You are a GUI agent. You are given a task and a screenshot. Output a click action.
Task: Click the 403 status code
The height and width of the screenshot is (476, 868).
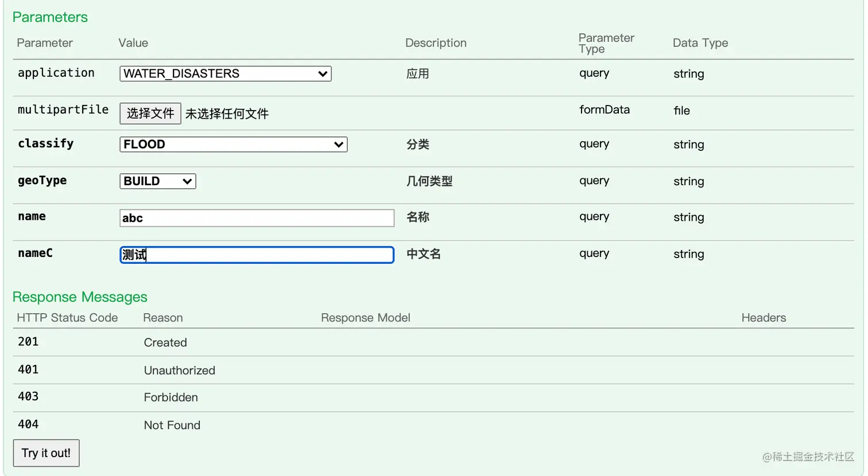click(x=28, y=397)
